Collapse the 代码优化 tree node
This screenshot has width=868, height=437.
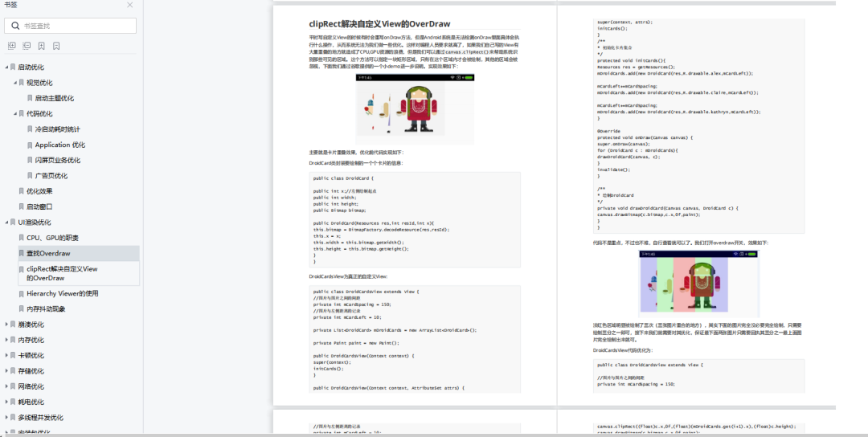15,113
